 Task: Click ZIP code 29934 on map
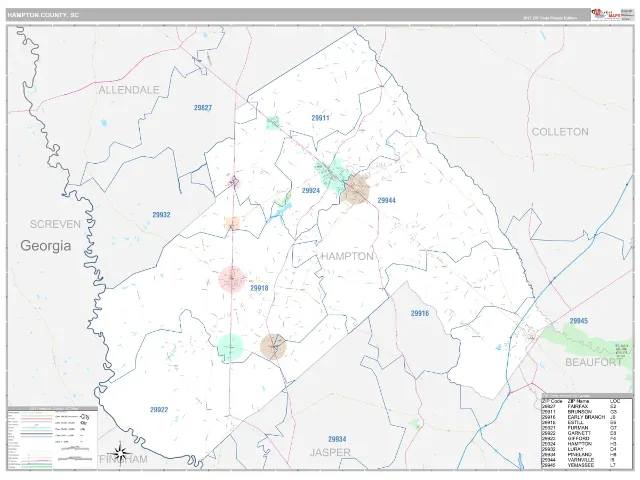(337, 439)
